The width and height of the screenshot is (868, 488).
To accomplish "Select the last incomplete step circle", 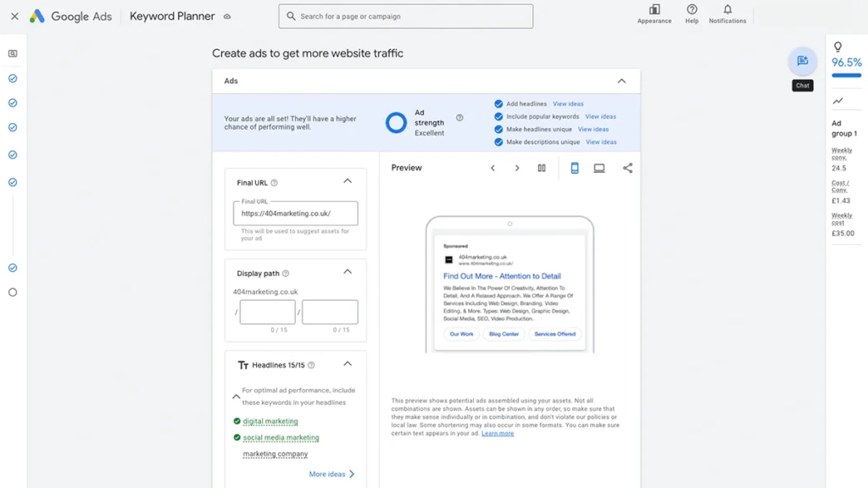I will coord(13,292).
